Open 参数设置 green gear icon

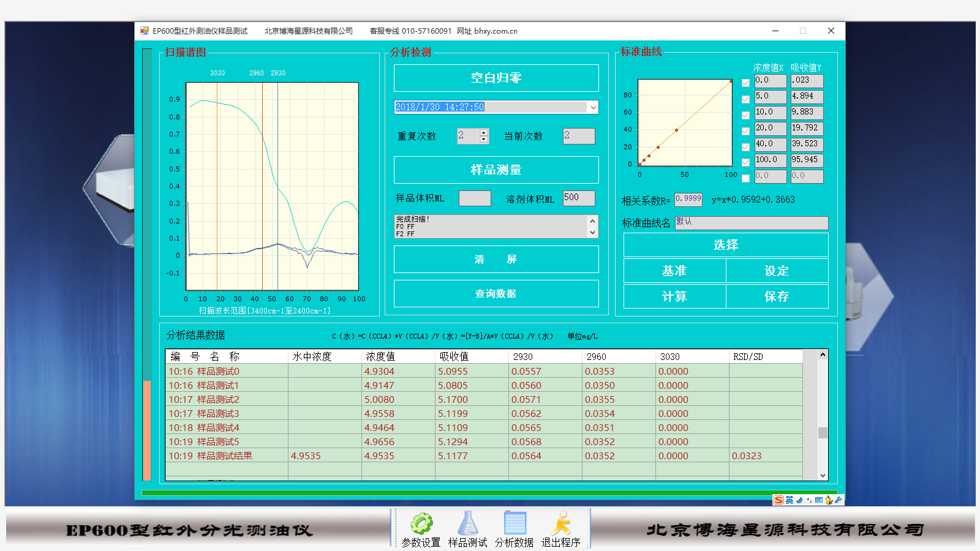pos(421,524)
